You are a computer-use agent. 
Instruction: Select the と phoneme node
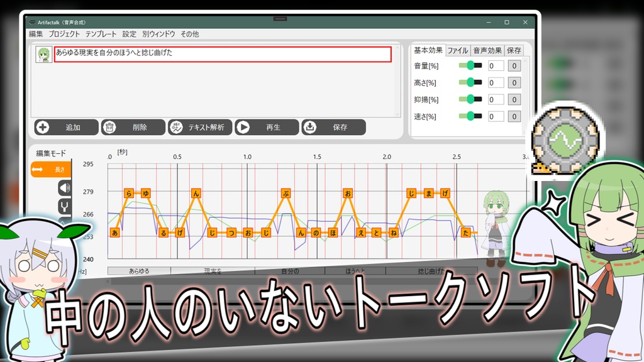[376, 233]
